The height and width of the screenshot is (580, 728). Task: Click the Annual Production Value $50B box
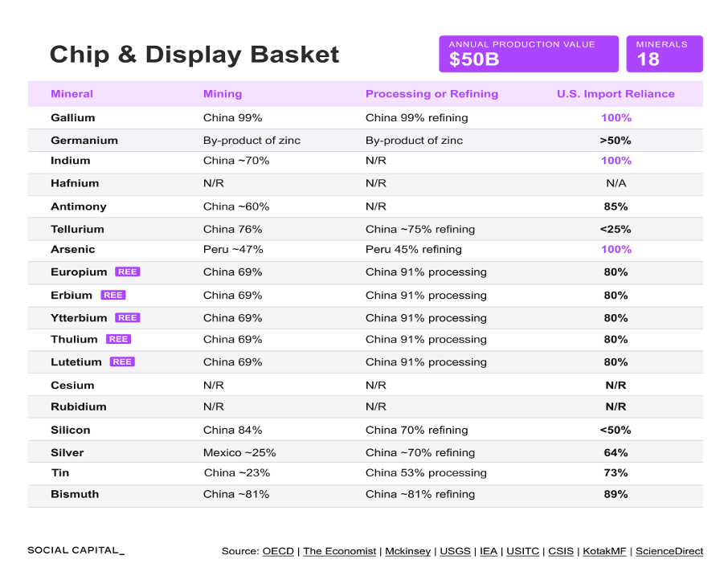point(529,54)
